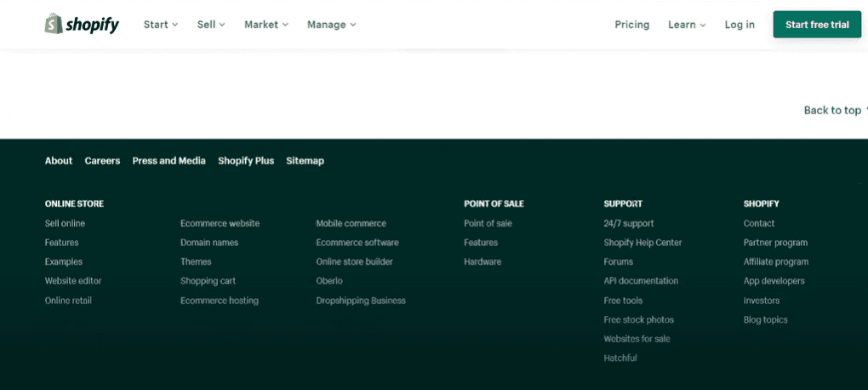Visit the Shopify Plus link
The height and width of the screenshot is (390, 868).
pyautogui.click(x=246, y=161)
